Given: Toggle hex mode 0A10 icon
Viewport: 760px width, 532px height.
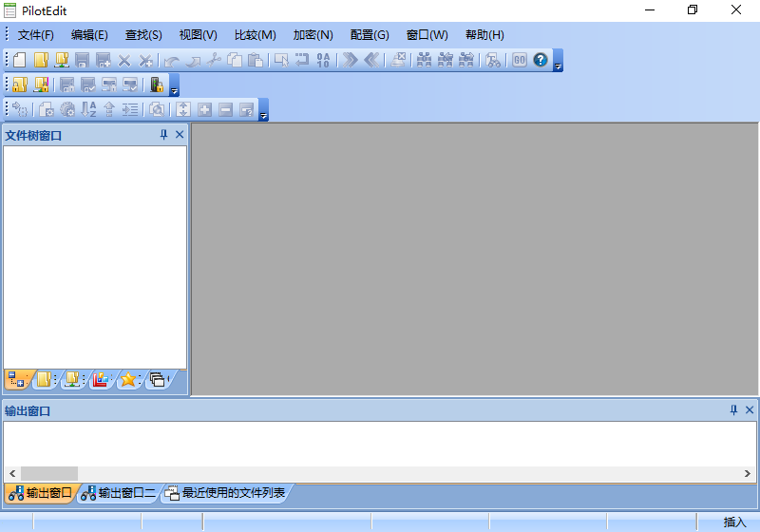Looking at the screenshot, I should [x=323, y=60].
